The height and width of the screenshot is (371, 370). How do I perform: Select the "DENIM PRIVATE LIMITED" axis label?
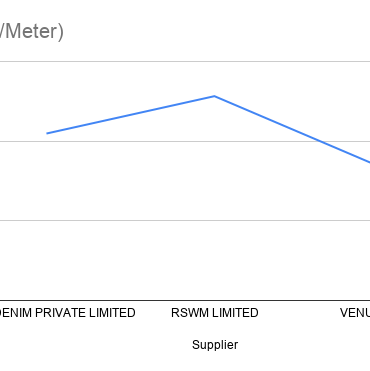tap(68, 313)
